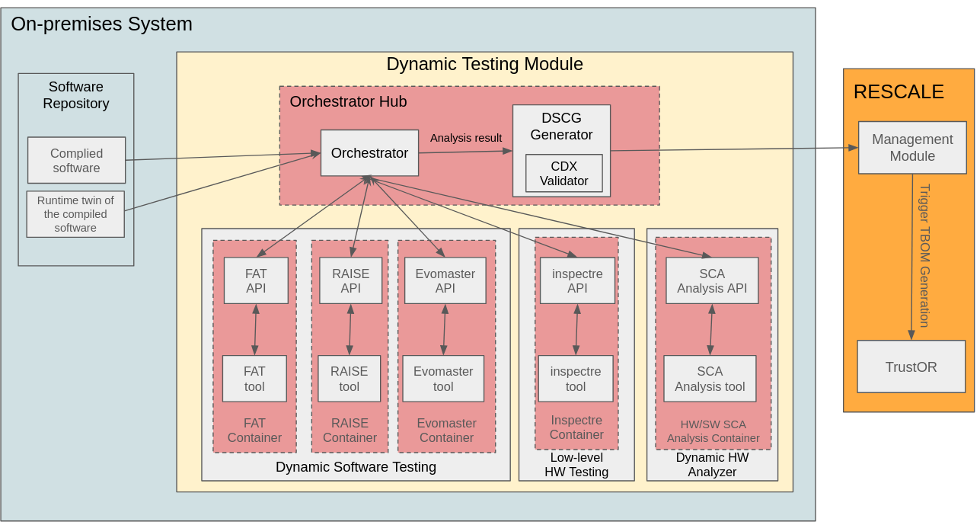
Task: Click the Evomaster tool block
Action: pos(444,378)
